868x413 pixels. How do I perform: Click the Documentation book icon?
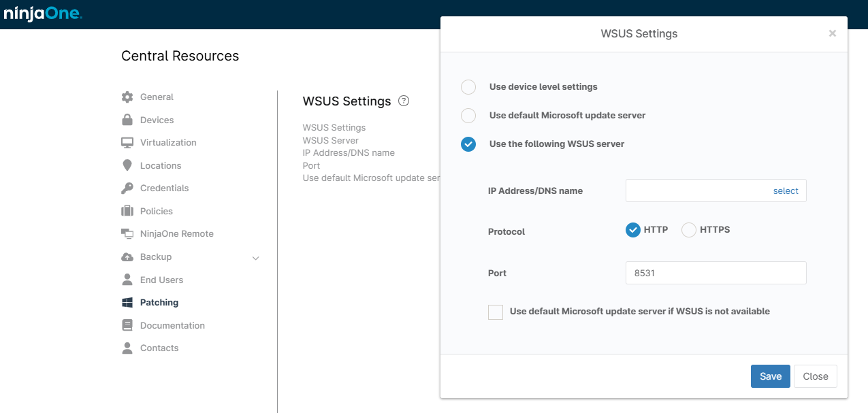[x=127, y=325]
